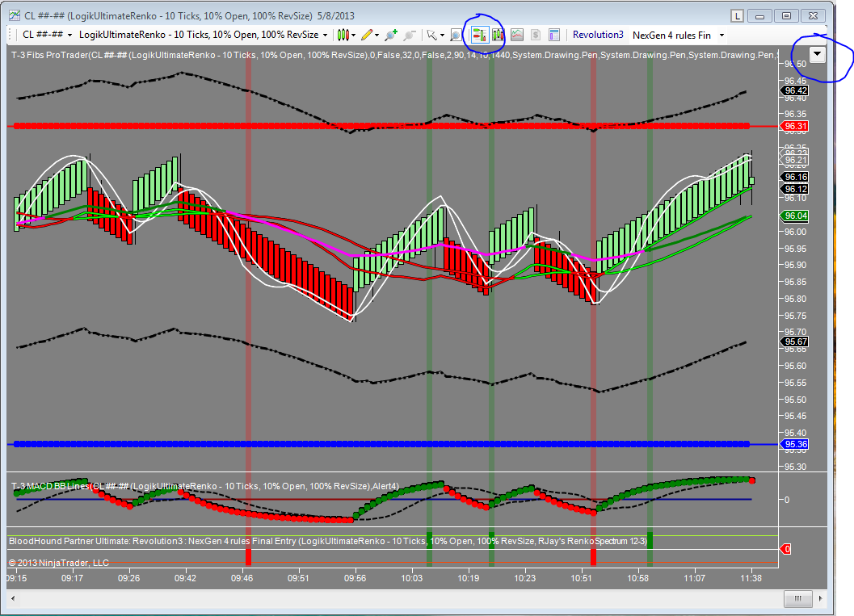Image resolution: width=854 pixels, height=616 pixels.
Task: Click the 0 level label of MACD panel
Action: (786, 500)
